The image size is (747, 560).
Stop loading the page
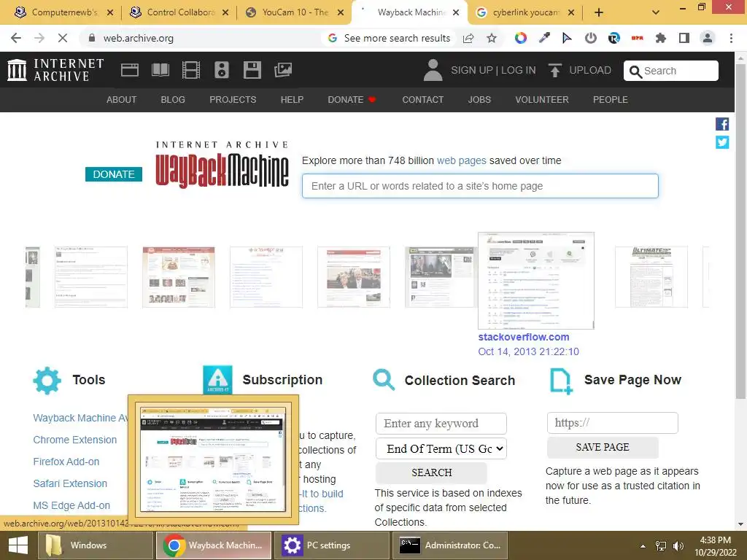click(x=63, y=38)
